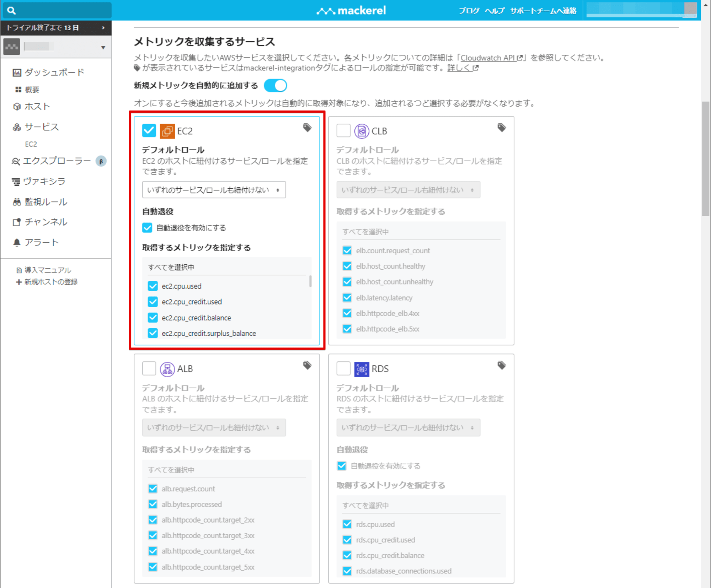711x588 pixels.
Task: Click the explorer icon in sidebar
Action: pos(16,161)
